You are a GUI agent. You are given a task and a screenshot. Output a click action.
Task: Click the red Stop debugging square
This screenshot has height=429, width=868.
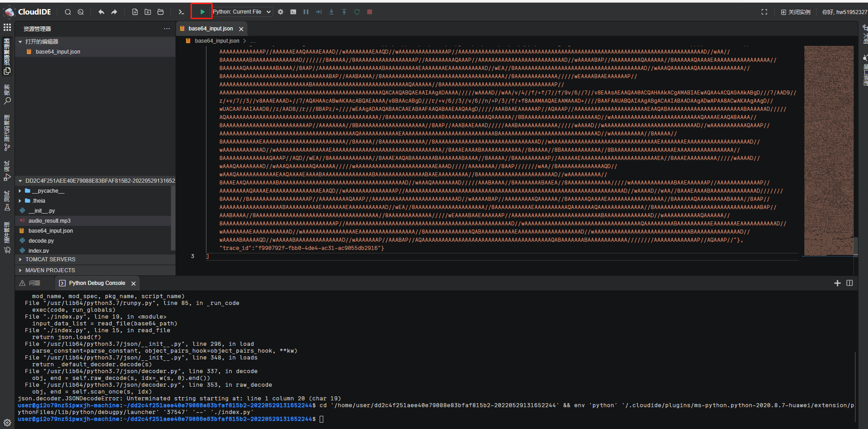(370, 12)
